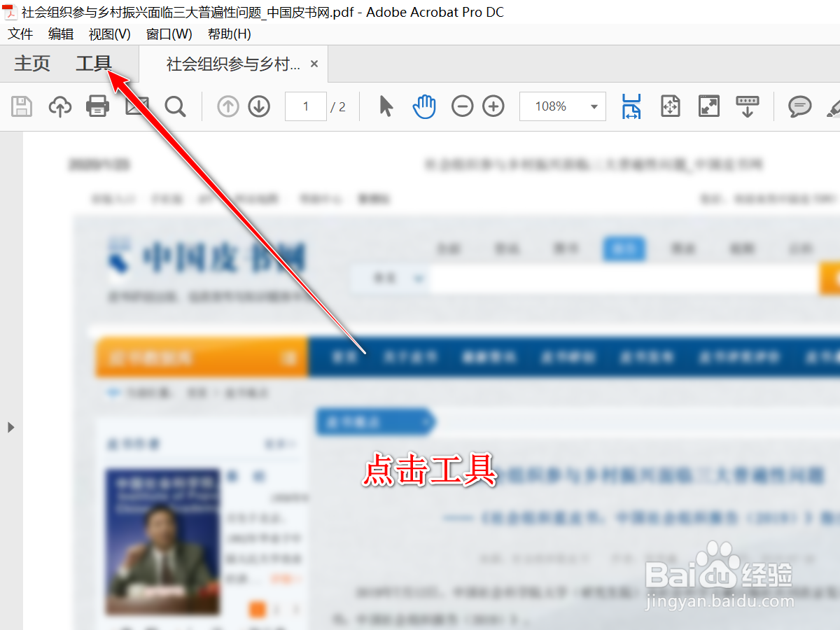Expand the left navigation pane
840x630 pixels.
click(x=10, y=427)
